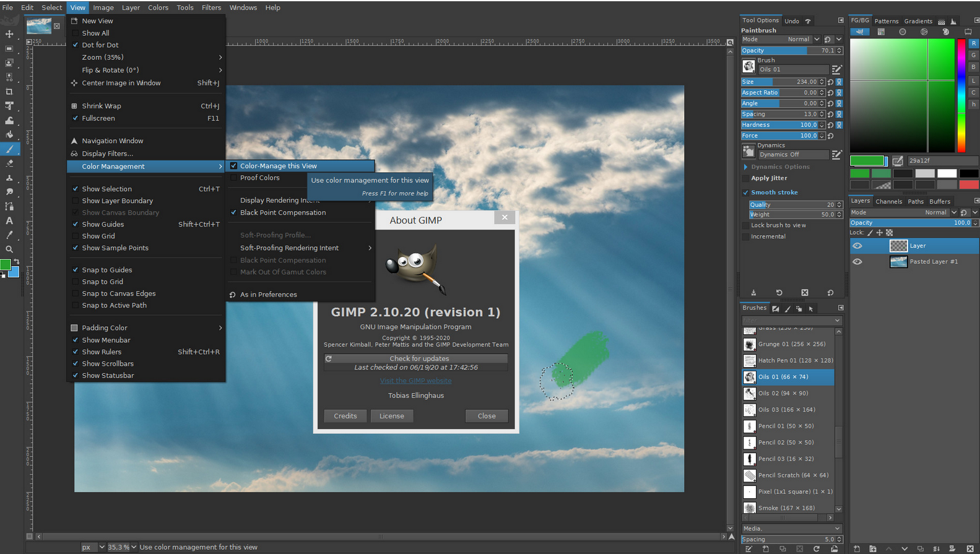Screen dimensions: 980x554
Task: Expand Dynamics Options section
Action: 745,167
